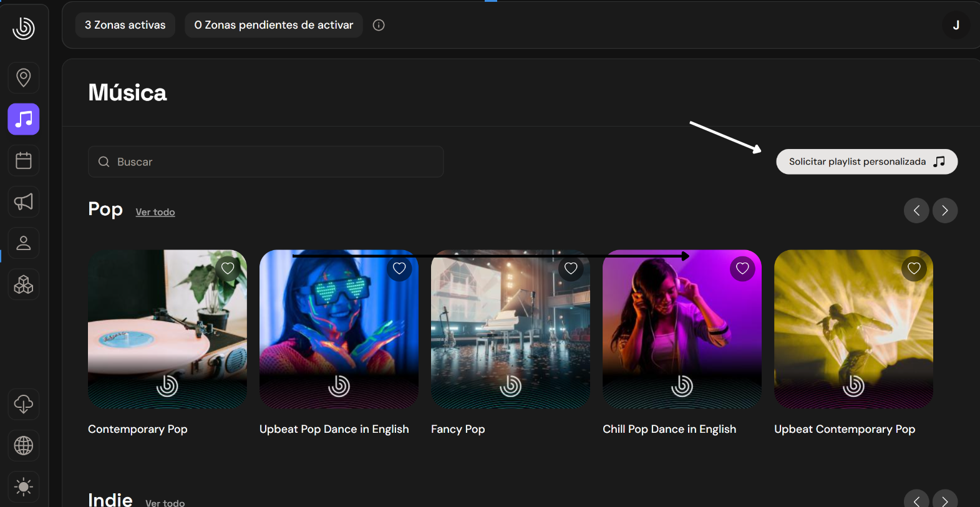The height and width of the screenshot is (507, 980).
Task: Open the locations pin icon in sidebar
Action: (24, 77)
